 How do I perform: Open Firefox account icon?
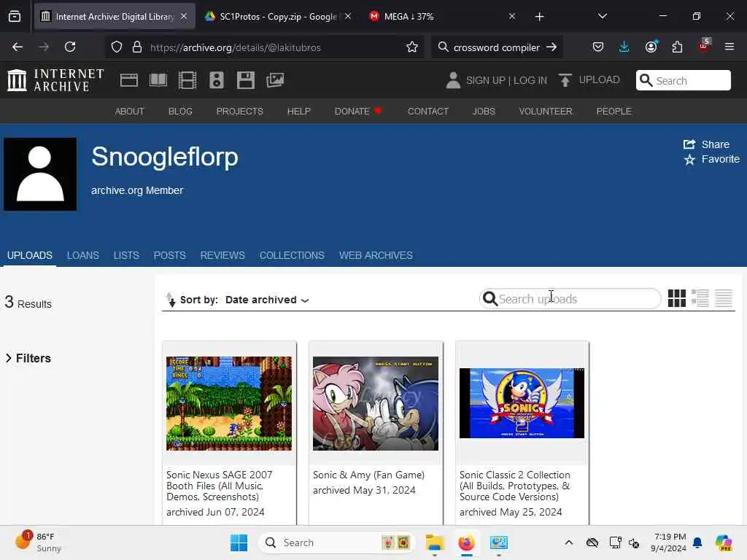coord(651,47)
